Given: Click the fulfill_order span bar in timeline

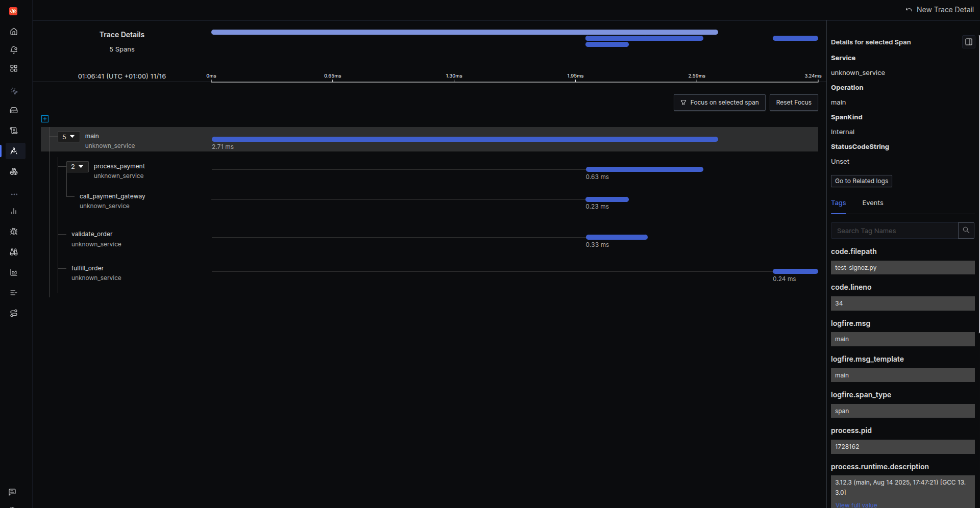Looking at the screenshot, I should 795,271.
